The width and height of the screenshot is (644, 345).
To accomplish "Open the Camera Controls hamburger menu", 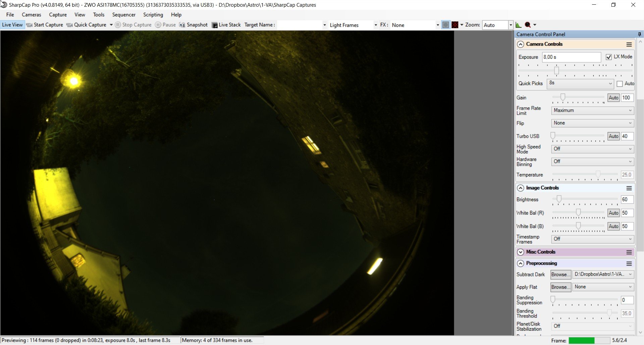I will coord(629,44).
